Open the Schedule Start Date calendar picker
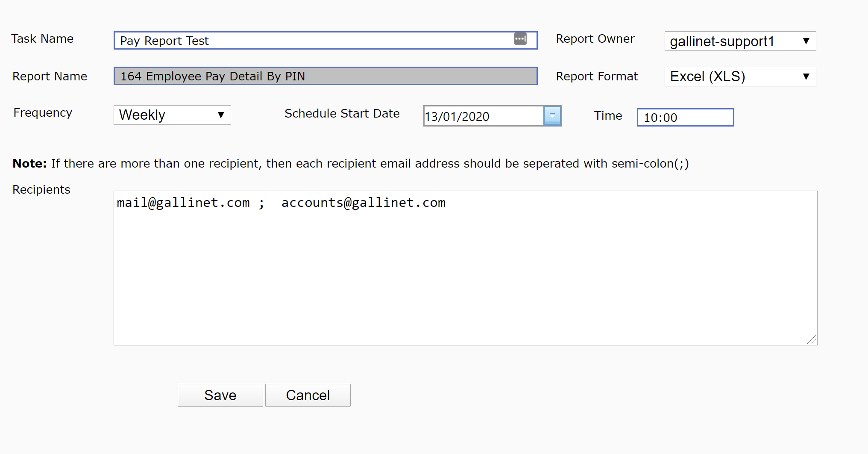The height and width of the screenshot is (454, 868). [552, 116]
